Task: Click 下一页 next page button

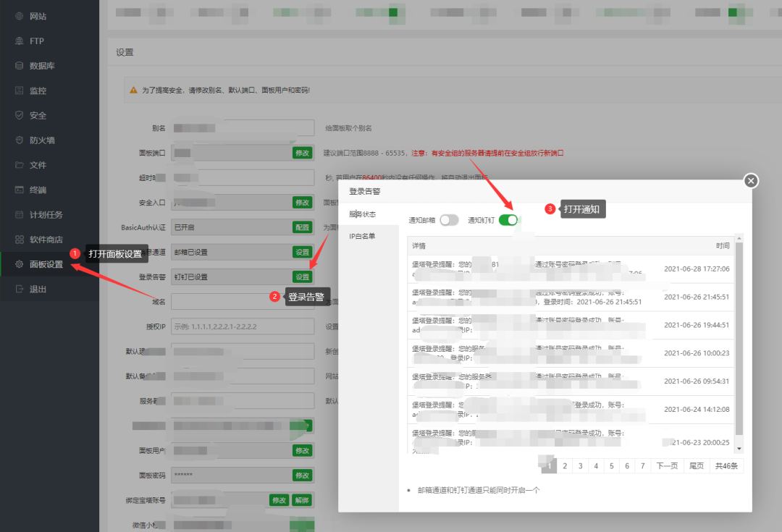Action: click(667, 465)
